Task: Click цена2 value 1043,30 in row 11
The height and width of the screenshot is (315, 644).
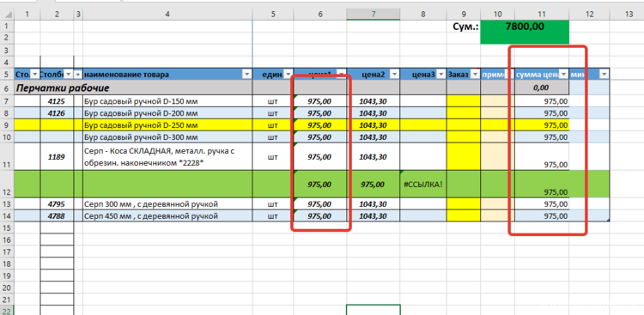Action: pos(374,156)
